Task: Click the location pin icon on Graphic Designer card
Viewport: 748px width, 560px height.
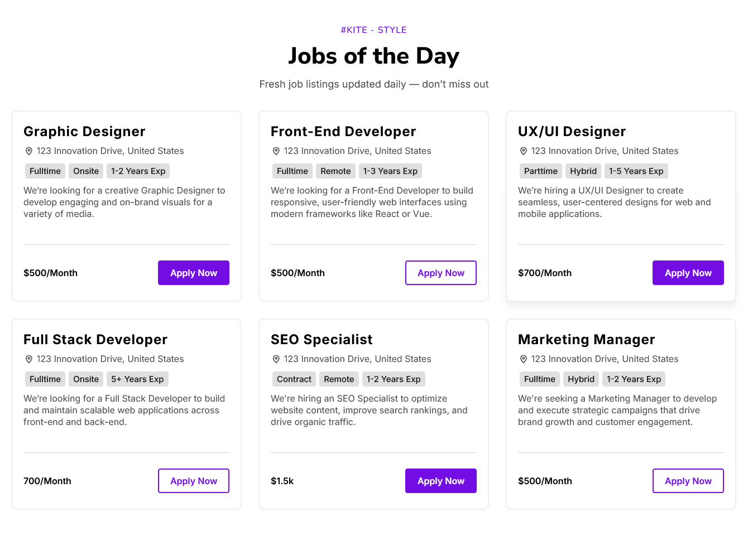Action: (28, 151)
